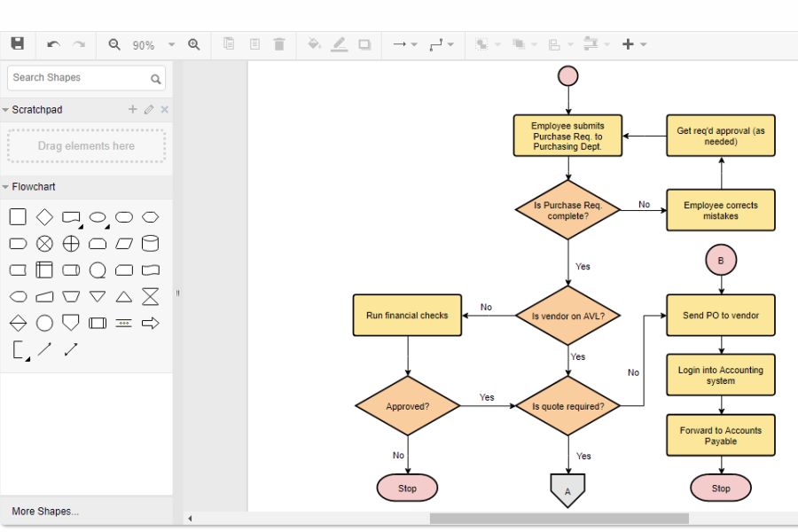Add a shadow to the selection
This screenshot has height=532, width=798.
(364, 43)
